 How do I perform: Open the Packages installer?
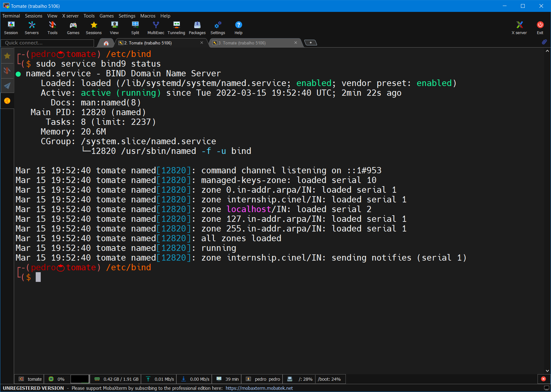(x=197, y=27)
